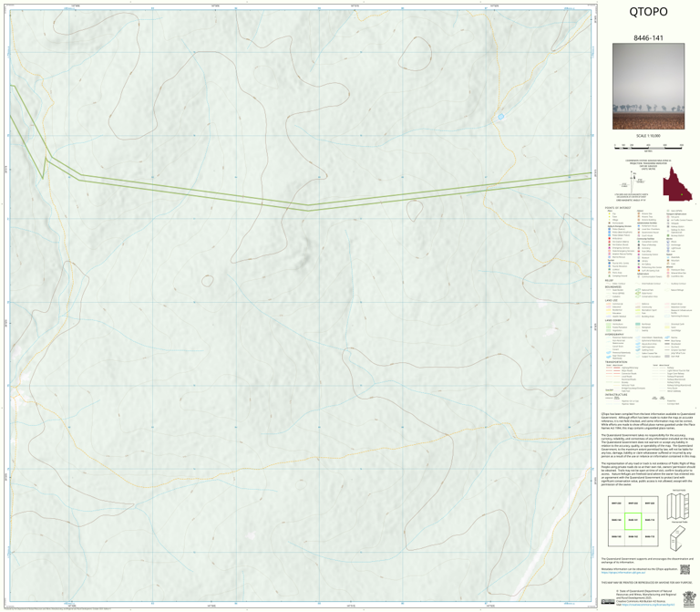700x612 pixels.
Task: Click the black-and-white scale bar
Action: [x=648, y=146]
